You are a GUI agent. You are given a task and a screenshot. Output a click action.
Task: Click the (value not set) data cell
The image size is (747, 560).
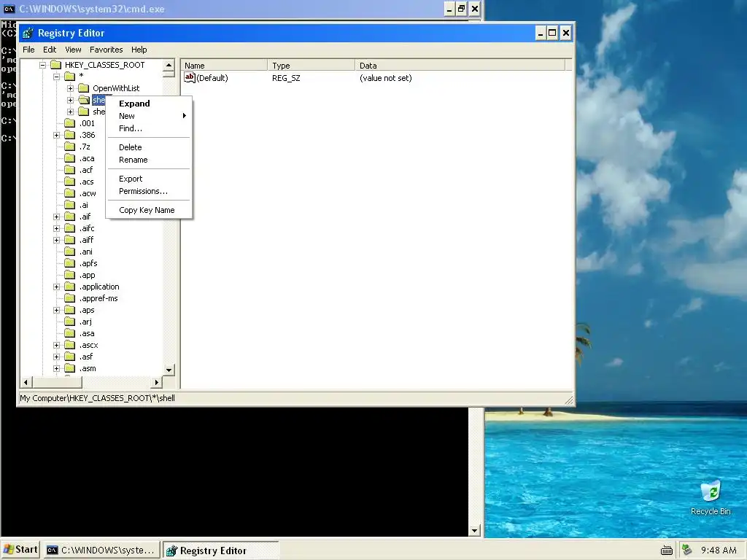385,77
